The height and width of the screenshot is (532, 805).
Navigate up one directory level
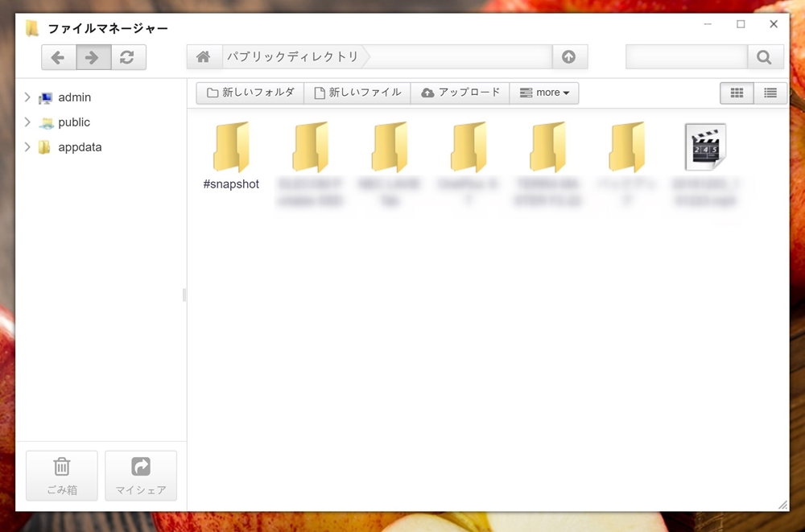click(569, 57)
